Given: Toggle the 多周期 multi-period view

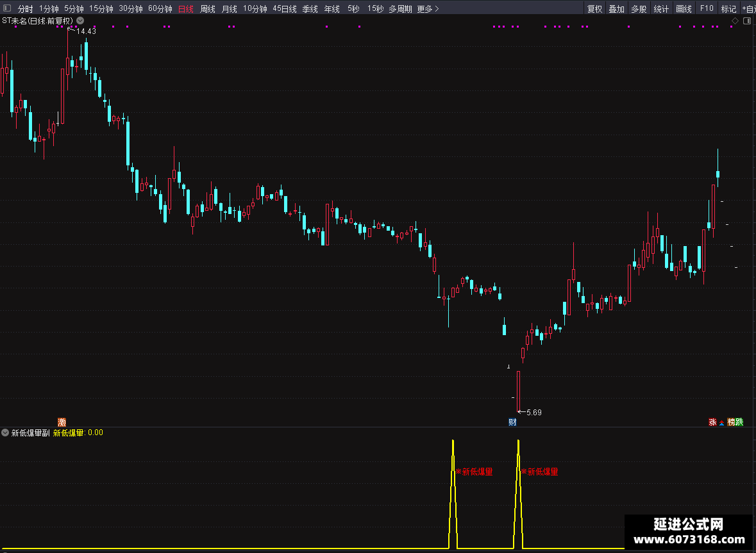Looking at the screenshot, I should [400, 9].
